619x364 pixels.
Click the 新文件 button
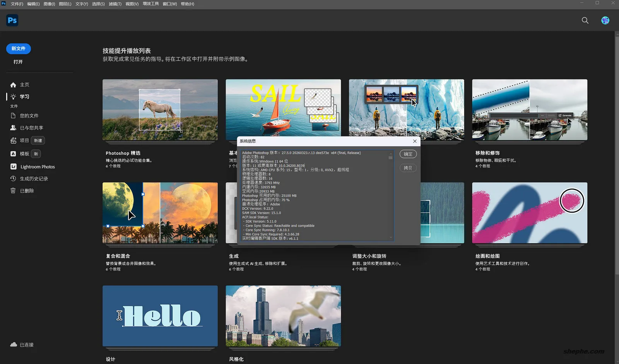point(18,49)
